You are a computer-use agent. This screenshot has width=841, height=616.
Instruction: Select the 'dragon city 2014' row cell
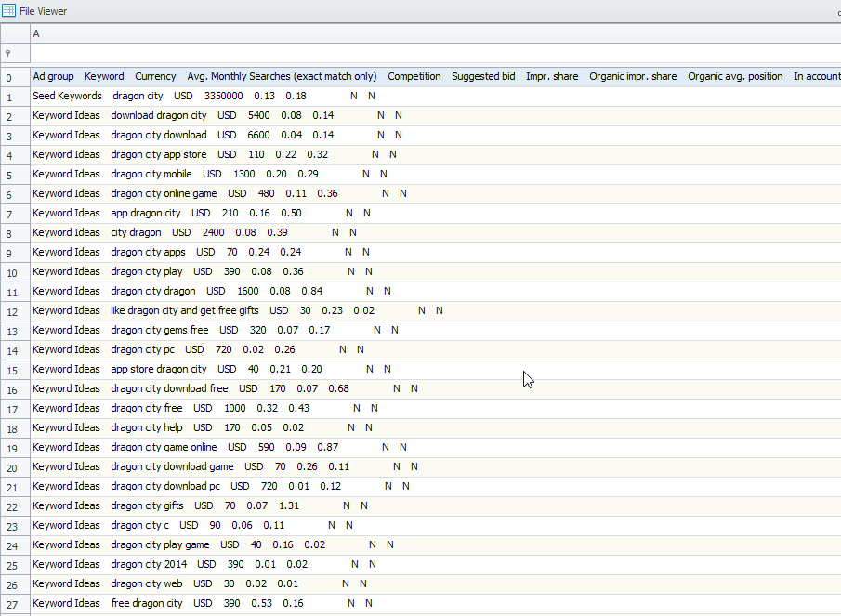pyautogui.click(x=436, y=565)
